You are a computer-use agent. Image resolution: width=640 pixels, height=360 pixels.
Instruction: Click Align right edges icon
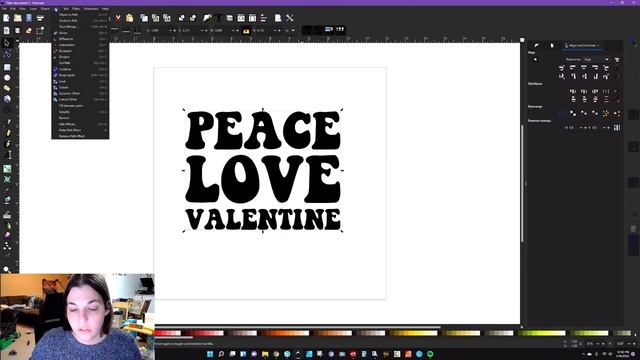click(x=595, y=68)
